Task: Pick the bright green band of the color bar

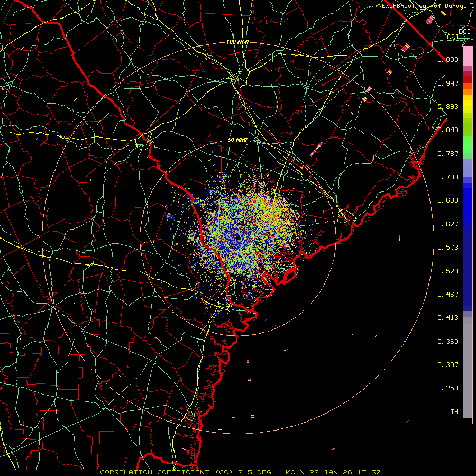Action: pos(467,144)
